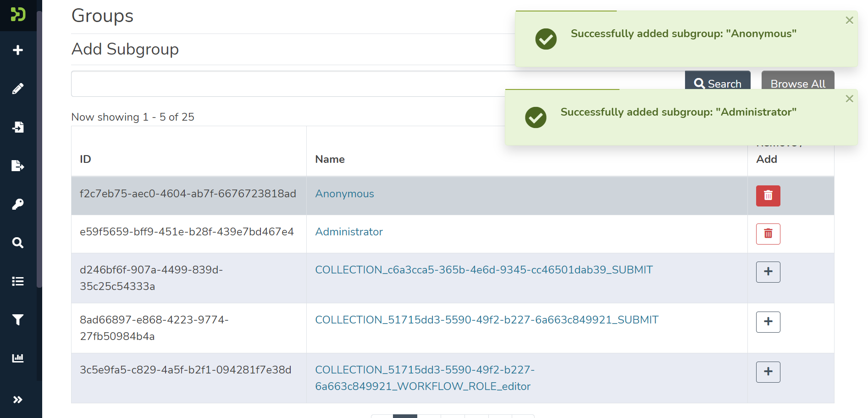Open the Registries list sidebar menu

coord(18,281)
